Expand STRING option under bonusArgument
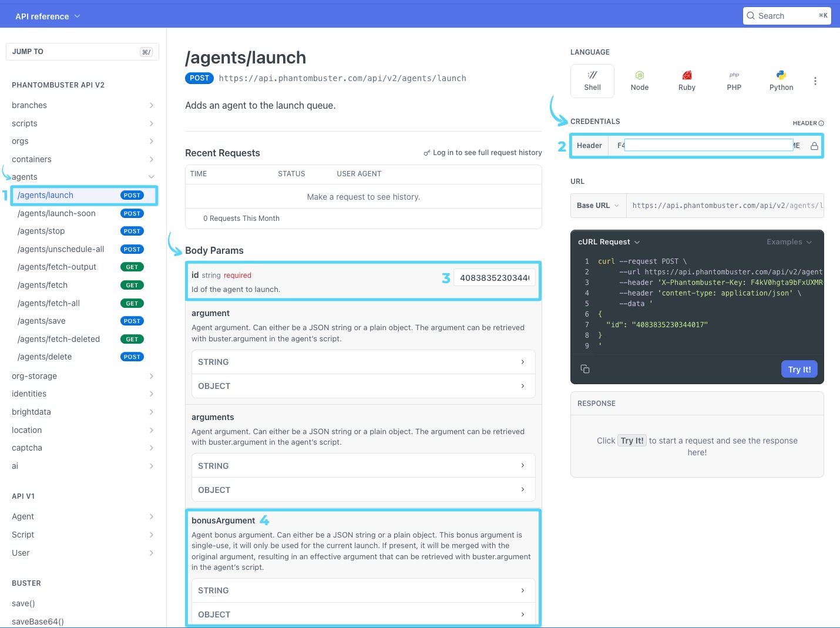 point(363,590)
